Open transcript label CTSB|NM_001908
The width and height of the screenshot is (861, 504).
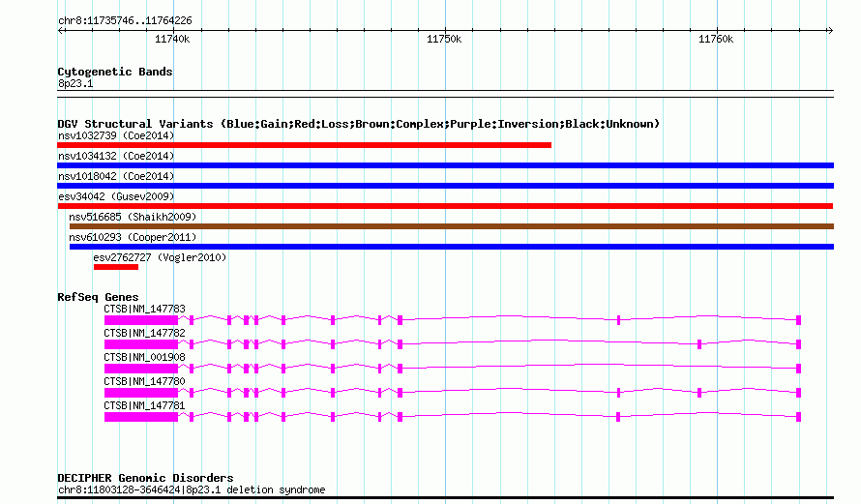[x=144, y=357]
